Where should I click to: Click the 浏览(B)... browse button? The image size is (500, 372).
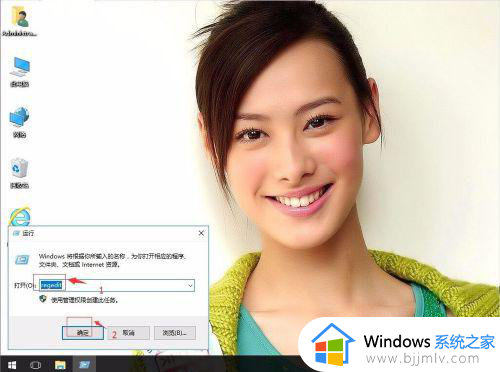(x=175, y=333)
